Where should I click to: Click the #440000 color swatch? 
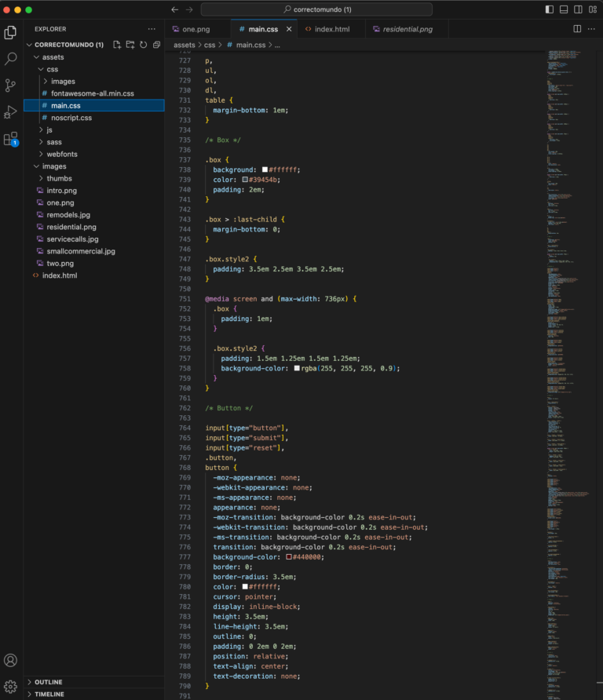pyautogui.click(x=289, y=556)
